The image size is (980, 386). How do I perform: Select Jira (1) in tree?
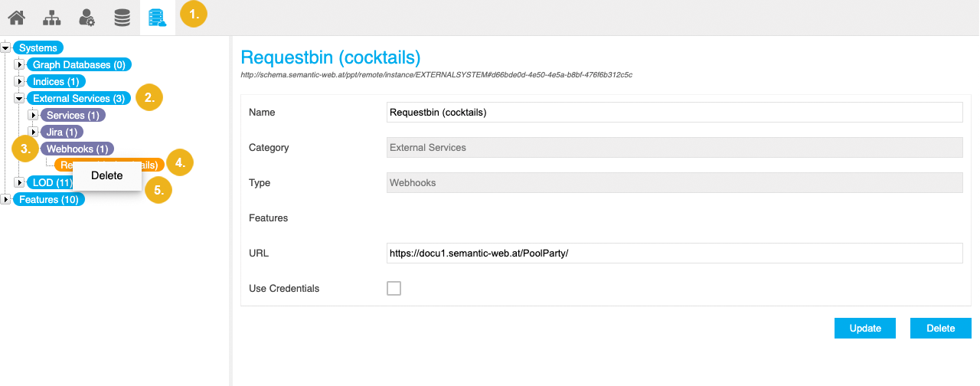pyautogui.click(x=62, y=132)
